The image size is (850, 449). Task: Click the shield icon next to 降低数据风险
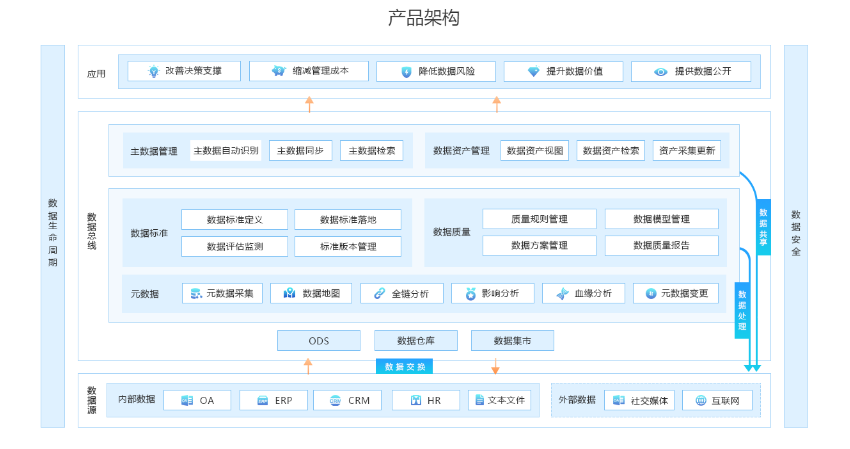pos(406,72)
